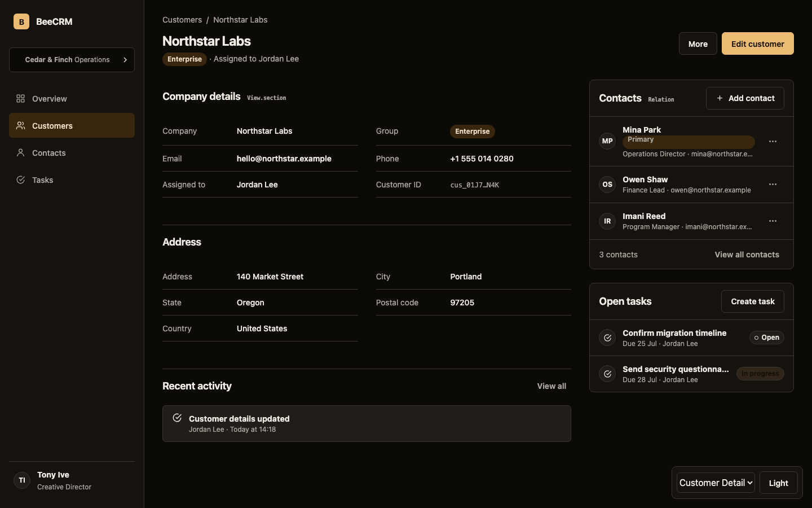Switch to the Light theme
The width and height of the screenshot is (812, 508).
779,483
